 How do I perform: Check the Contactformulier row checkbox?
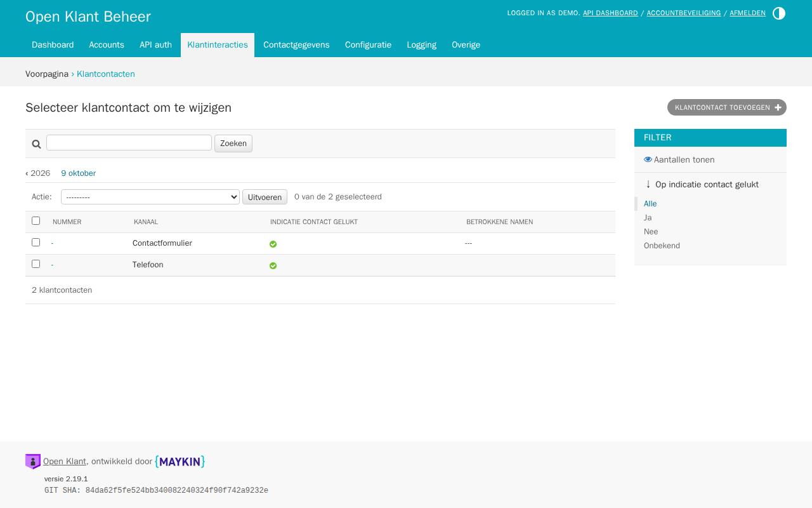[x=36, y=242]
